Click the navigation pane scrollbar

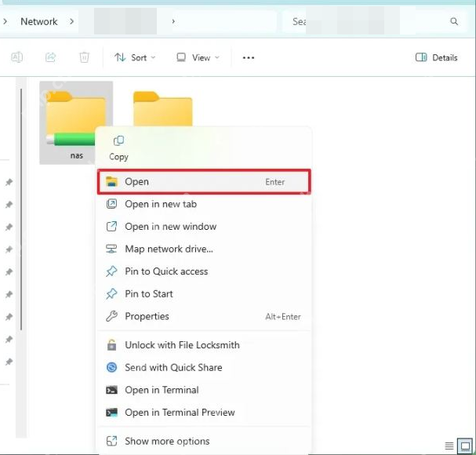point(21,209)
